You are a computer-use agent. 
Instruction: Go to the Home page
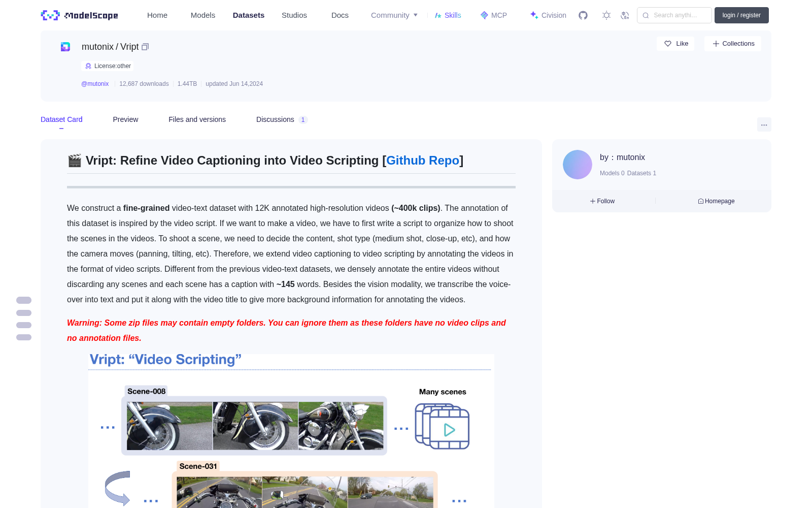point(157,15)
